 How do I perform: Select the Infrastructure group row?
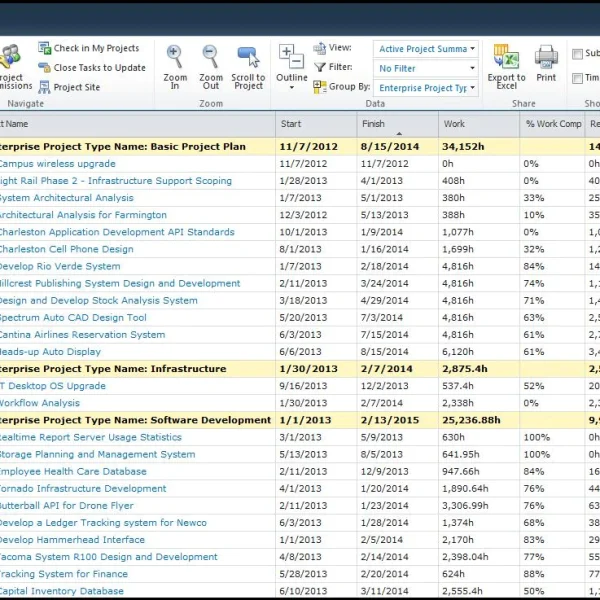pos(300,369)
